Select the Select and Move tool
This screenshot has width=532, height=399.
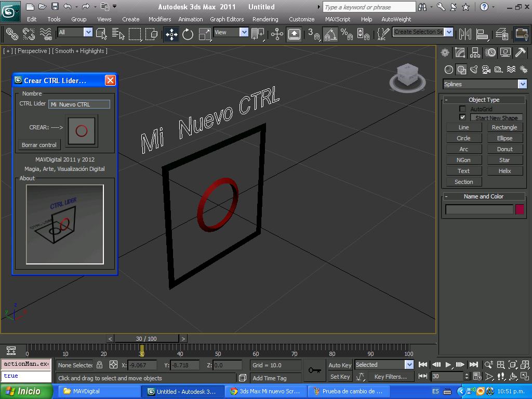click(x=171, y=34)
